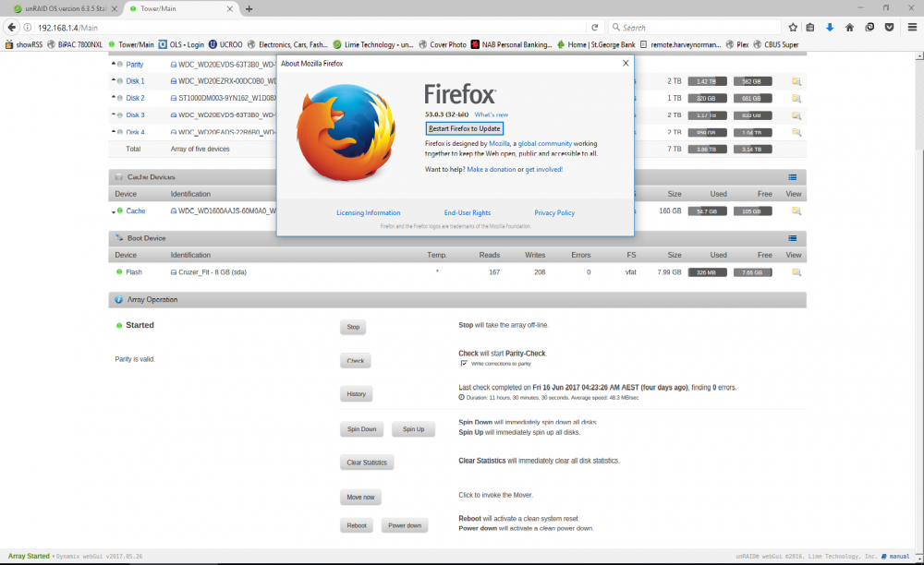The width and height of the screenshot is (924, 565).
Task: Click the Flash green status ball
Action: (119, 272)
